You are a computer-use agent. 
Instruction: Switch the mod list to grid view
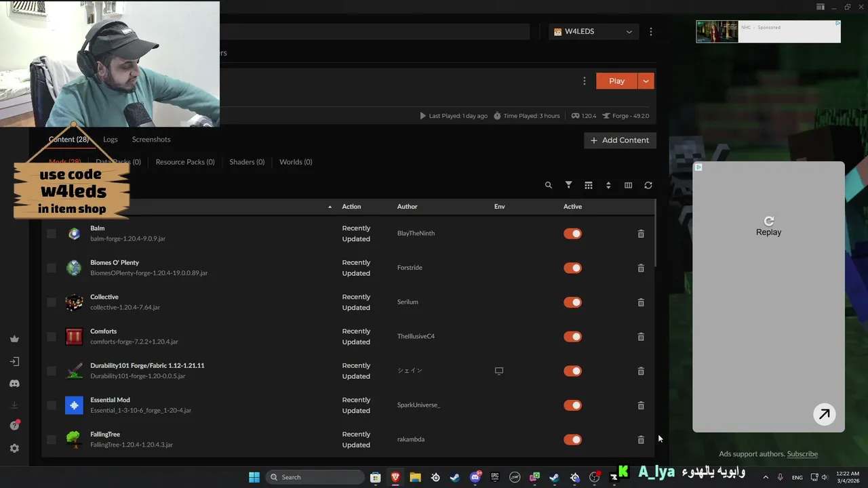click(x=588, y=185)
